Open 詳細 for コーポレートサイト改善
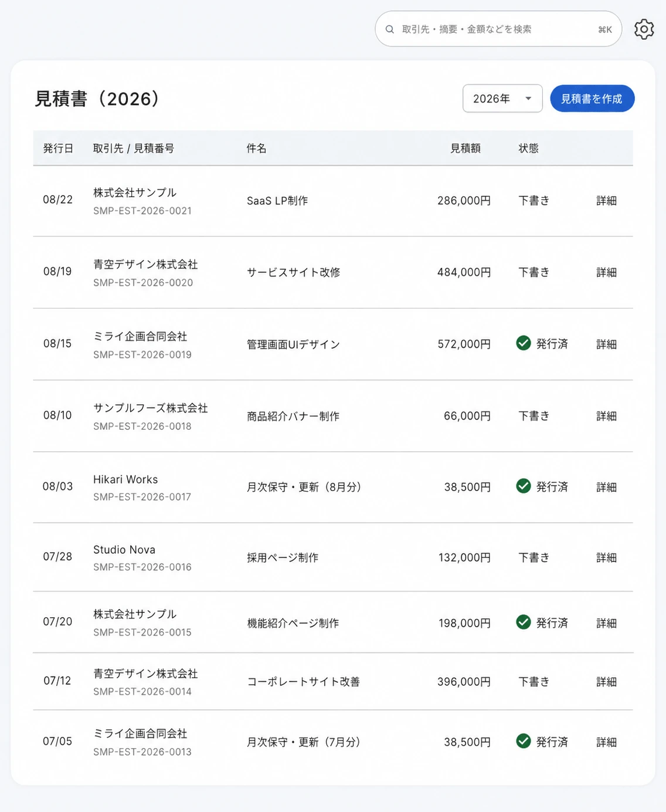Image resolution: width=666 pixels, height=812 pixels. click(x=606, y=682)
